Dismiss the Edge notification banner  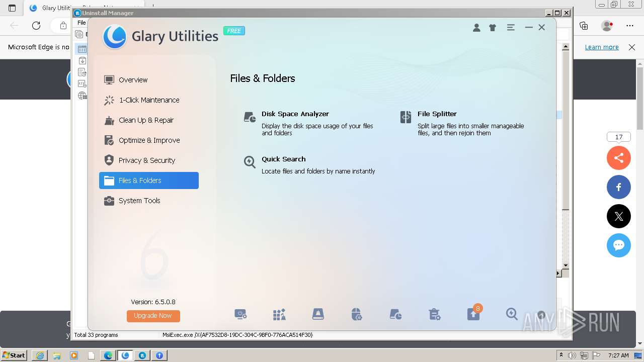click(x=632, y=47)
